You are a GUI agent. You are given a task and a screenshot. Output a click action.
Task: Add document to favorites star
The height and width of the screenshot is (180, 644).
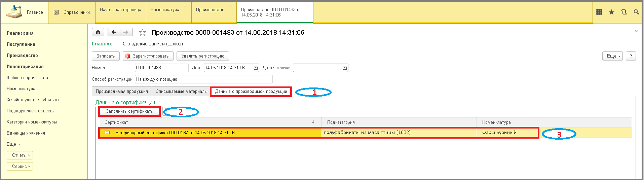pyautogui.click(x=143, y=33)
